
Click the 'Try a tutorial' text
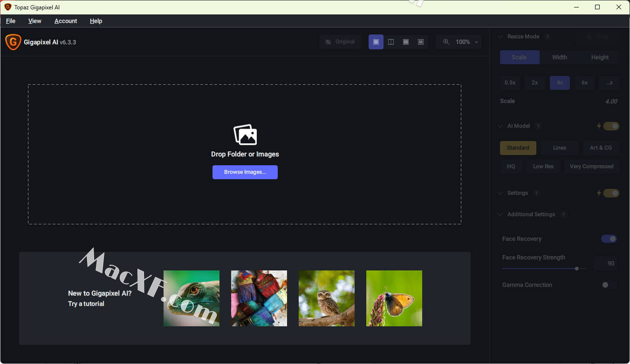(x=86, y=304)
